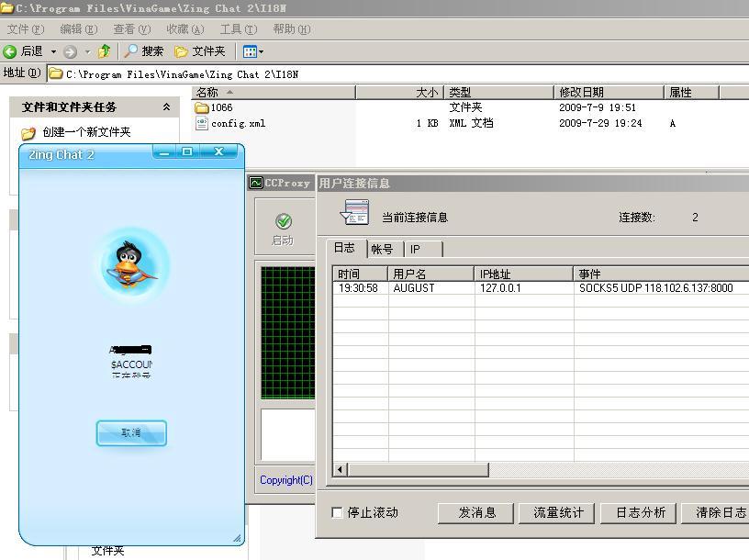Open the 帮助(H) menu
The height and width of the screenshot is (560, 749).
click(292, 29)
